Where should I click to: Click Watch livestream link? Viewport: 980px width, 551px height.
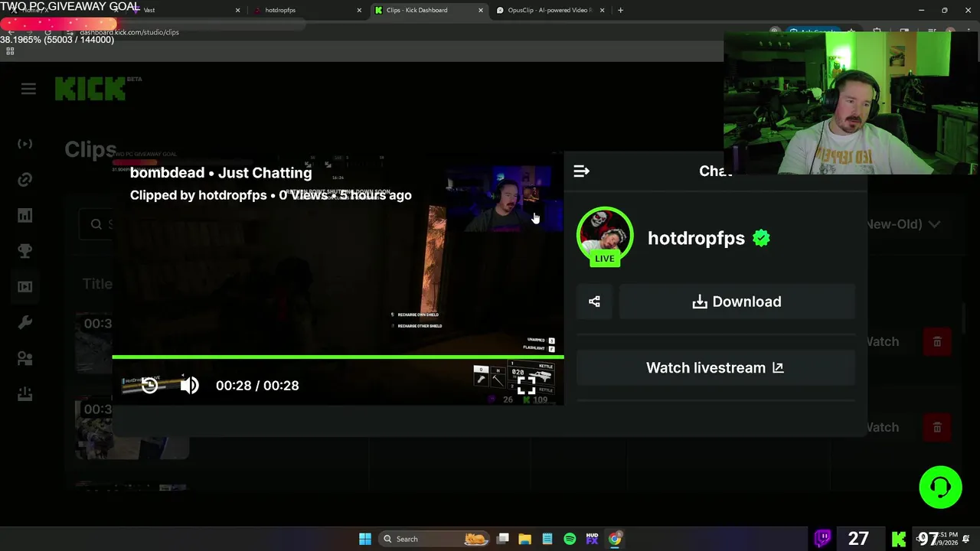715,368
